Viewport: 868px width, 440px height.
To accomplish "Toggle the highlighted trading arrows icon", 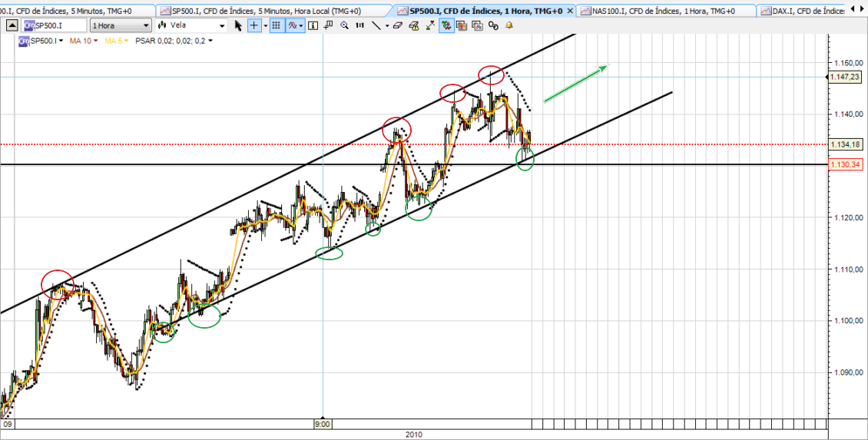I will pos(446,25).
